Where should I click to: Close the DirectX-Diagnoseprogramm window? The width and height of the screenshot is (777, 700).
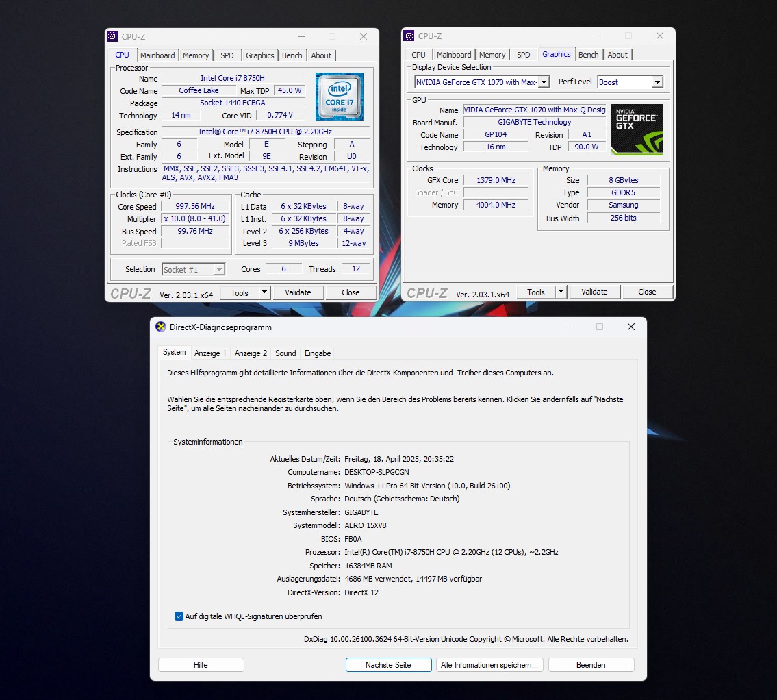(x=630, y=327)
